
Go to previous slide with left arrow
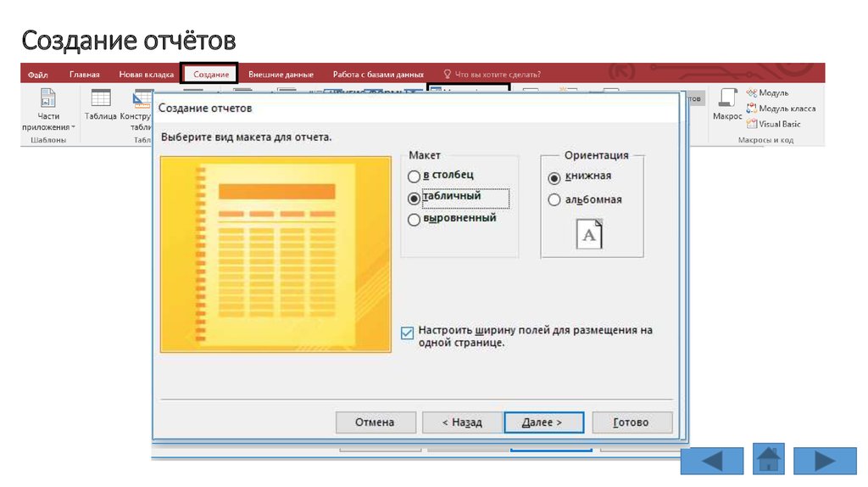click(712, 461)
